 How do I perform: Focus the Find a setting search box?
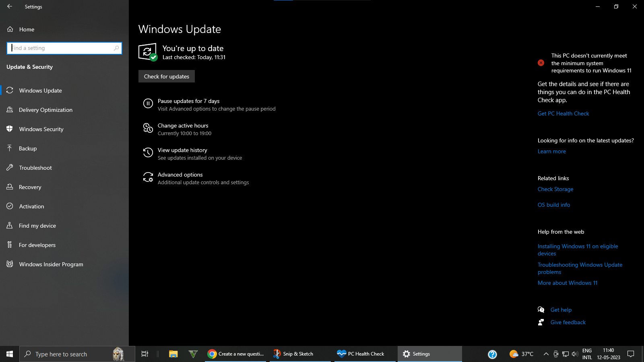click(x=64, y=48)
